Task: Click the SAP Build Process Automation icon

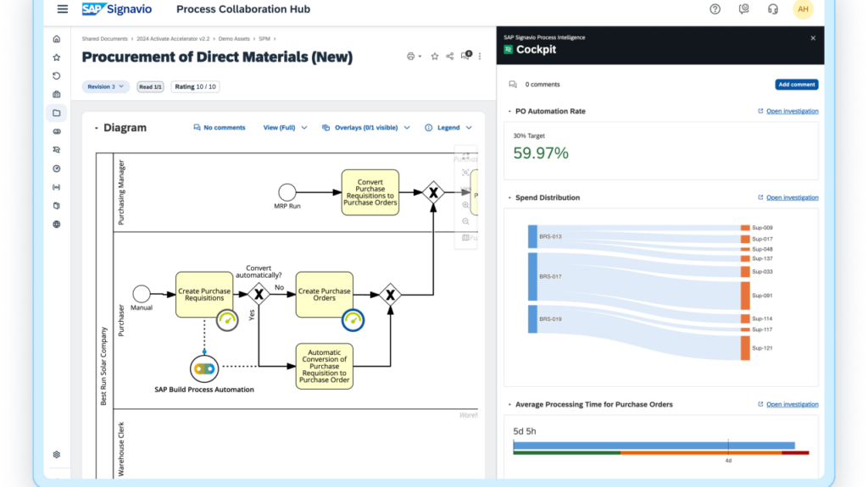Action: coord(204,368)
